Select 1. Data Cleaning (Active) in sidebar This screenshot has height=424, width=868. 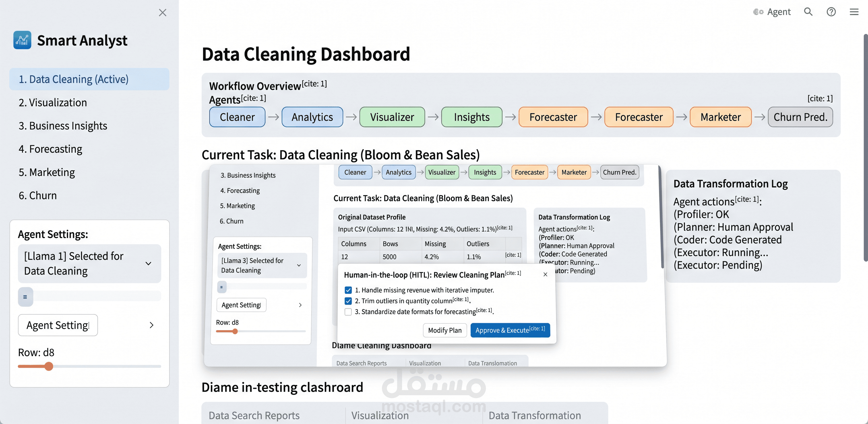point(89,79)
